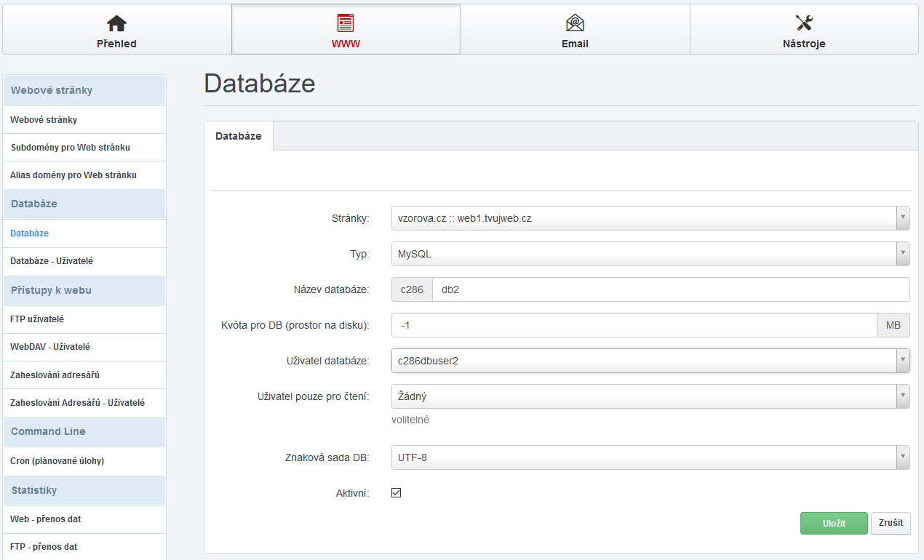This screenshot has height=560, width=924.
Task: Toggle the Aktivní checkbox
Action: 397,493
